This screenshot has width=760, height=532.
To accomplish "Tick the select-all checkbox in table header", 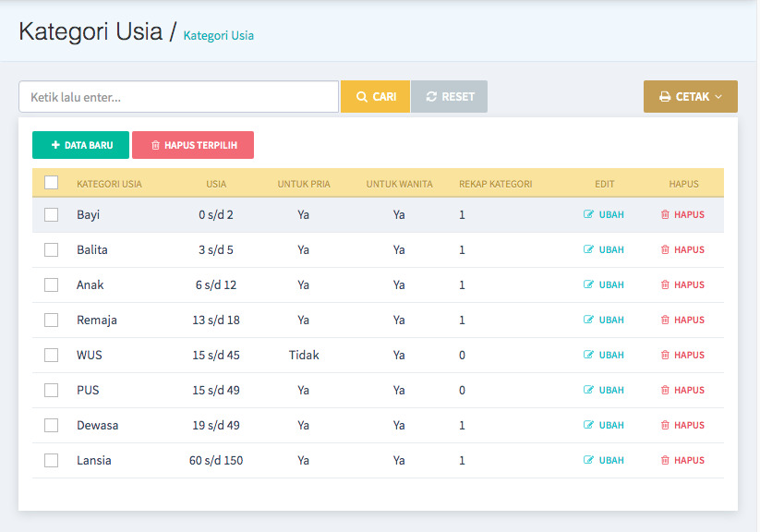I will [52, 183].
